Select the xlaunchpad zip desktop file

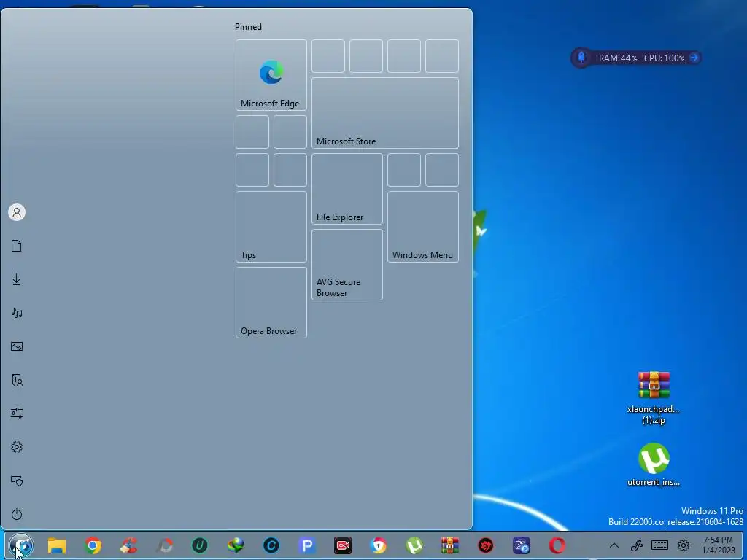pos(654,398)
